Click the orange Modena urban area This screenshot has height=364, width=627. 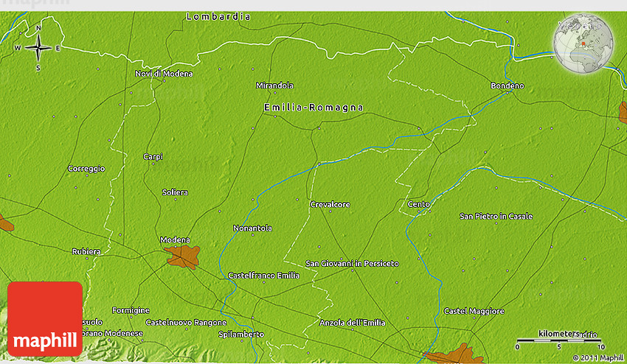(x=184, y=256)
